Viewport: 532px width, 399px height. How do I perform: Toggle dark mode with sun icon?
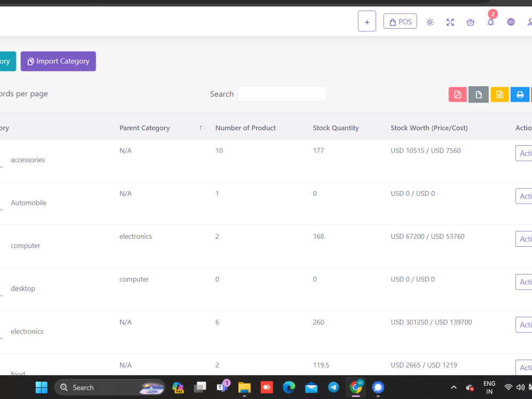click(430, 22)
